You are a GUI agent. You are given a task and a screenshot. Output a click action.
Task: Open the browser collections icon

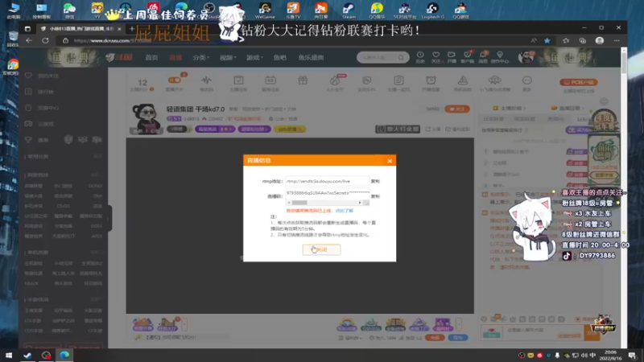coord(582,40)
